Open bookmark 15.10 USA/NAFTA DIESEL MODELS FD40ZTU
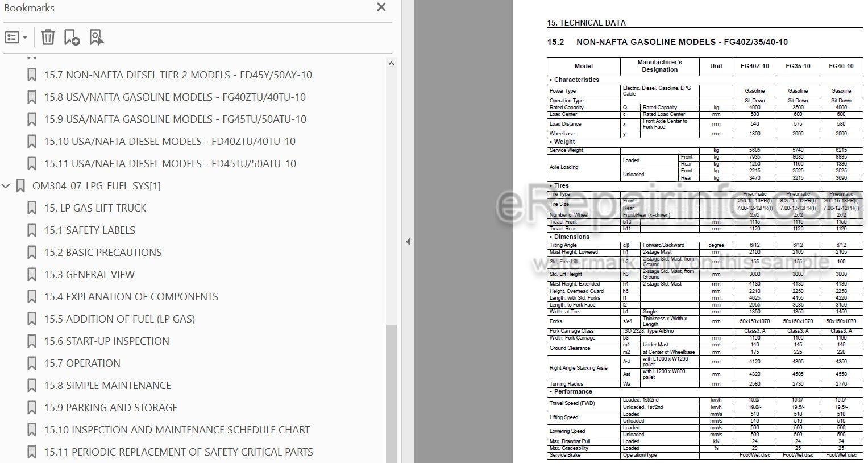This screenshot has width=868, height=463. click(x=170, y=142)
